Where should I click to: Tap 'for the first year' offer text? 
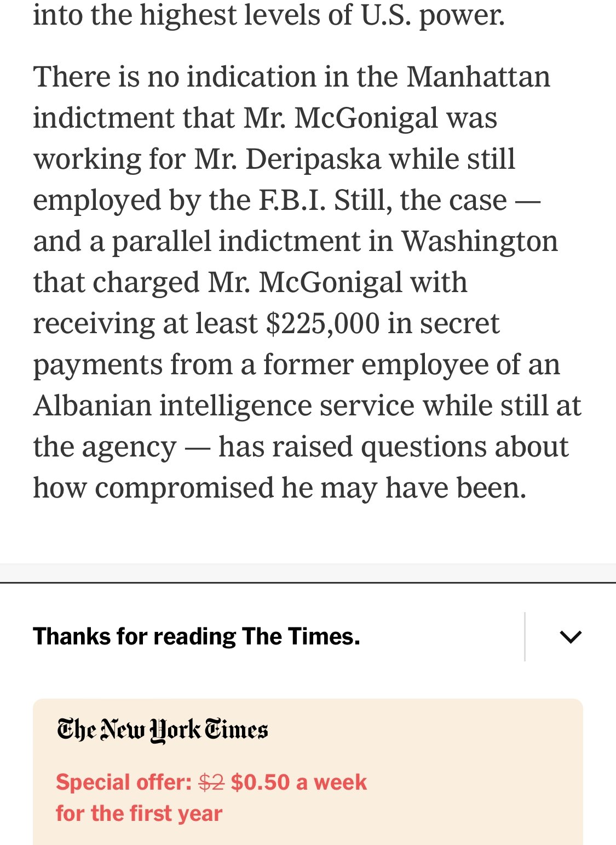point(139,813)
